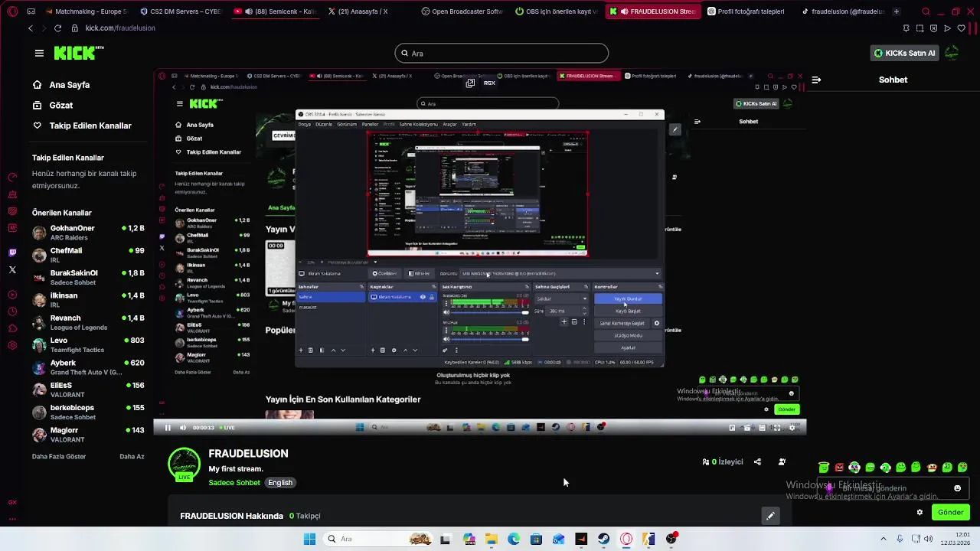Click the Gönder send button
980x551 pixels.
(950, 513)
